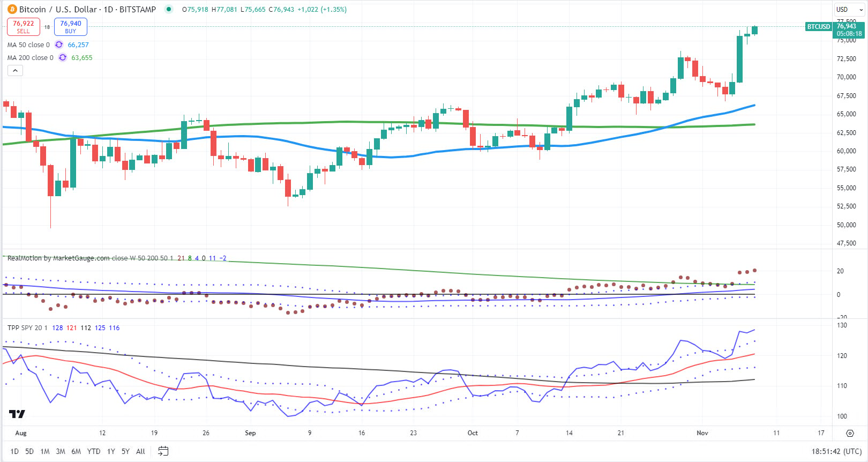The height and width of the screenshot is (462, 868).
Task: Collapse the indicator legend arrow
Action: (x=15, y=70)
